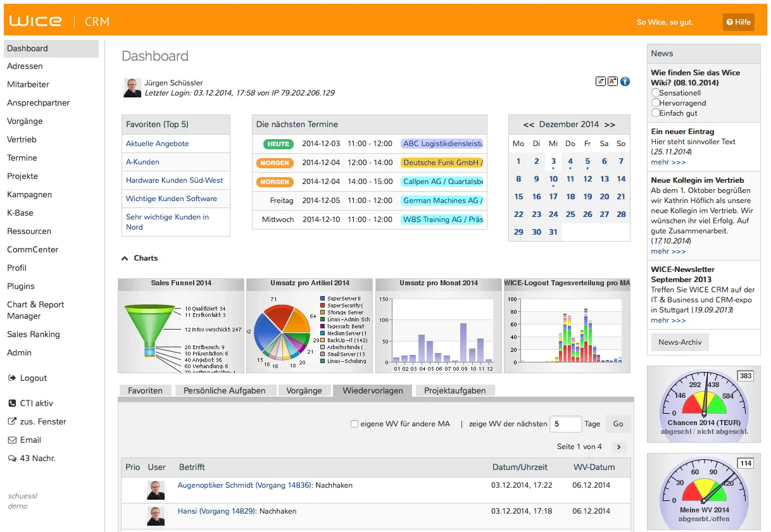Viewport: 771px width, 532px height.
Task: Click the 43 Nachr. chat bubble icon
Action: pyautogui.click(x=11, y=458)
